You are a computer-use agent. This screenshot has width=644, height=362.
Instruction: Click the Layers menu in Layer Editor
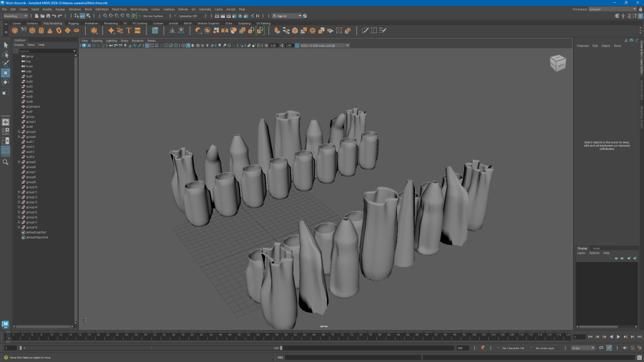click(581, 253)
